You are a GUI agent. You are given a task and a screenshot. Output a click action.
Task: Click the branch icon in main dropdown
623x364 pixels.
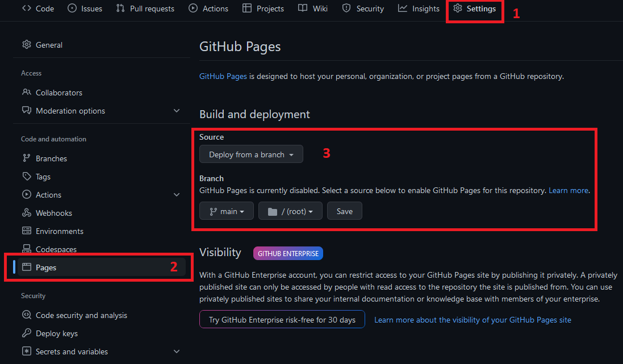[x=214, y=212]
